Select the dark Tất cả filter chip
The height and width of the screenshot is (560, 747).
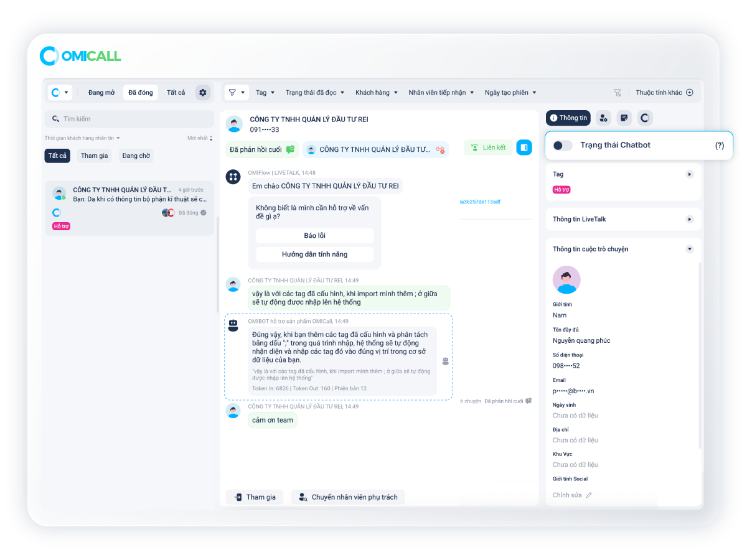[57, 156]
